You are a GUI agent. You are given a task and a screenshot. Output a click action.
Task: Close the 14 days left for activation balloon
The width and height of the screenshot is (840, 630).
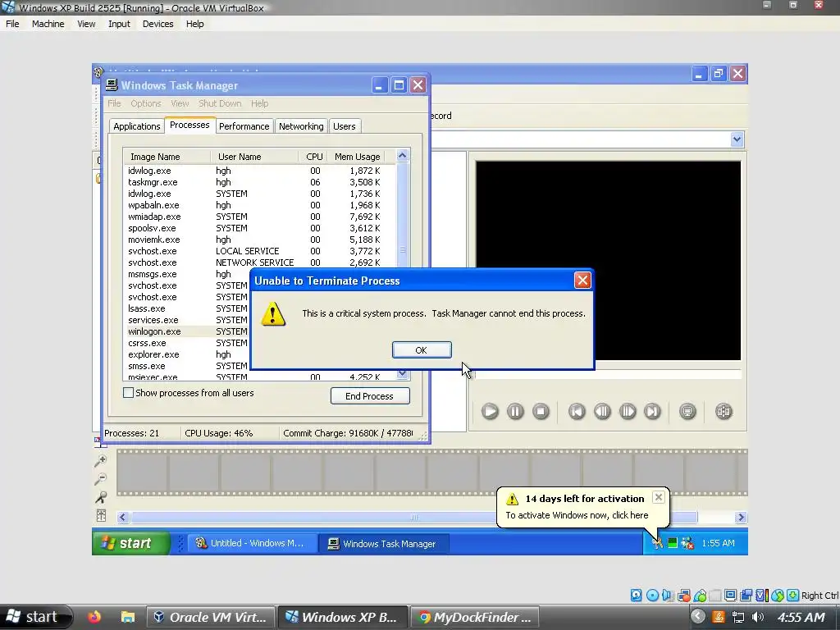coord(659,498)
